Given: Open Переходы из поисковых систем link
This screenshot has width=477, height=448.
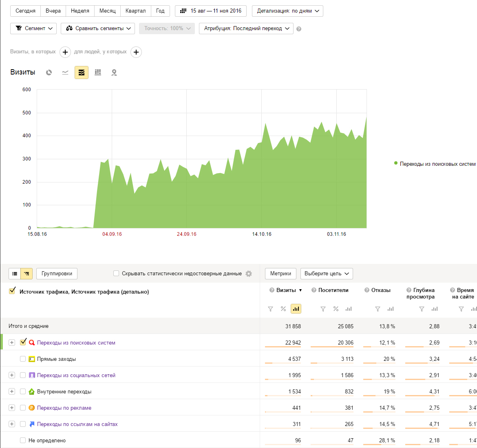Looking at the screenshot, I should [x=76, y=343].
